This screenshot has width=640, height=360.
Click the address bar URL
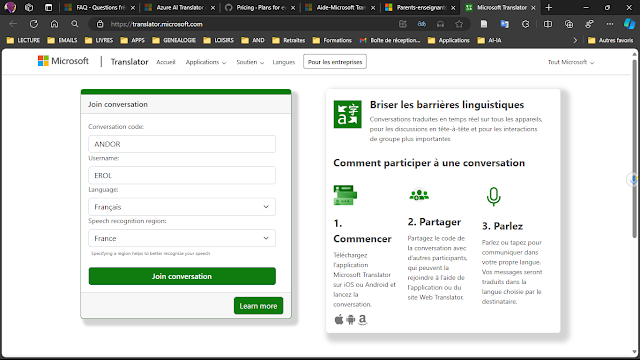point(157,24)
